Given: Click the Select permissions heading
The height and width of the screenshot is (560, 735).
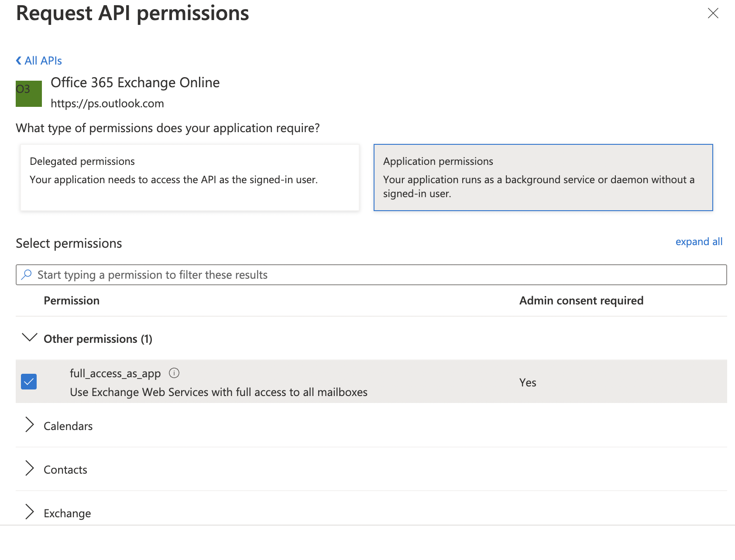Looking at the screenshot, I should [69, 243].
